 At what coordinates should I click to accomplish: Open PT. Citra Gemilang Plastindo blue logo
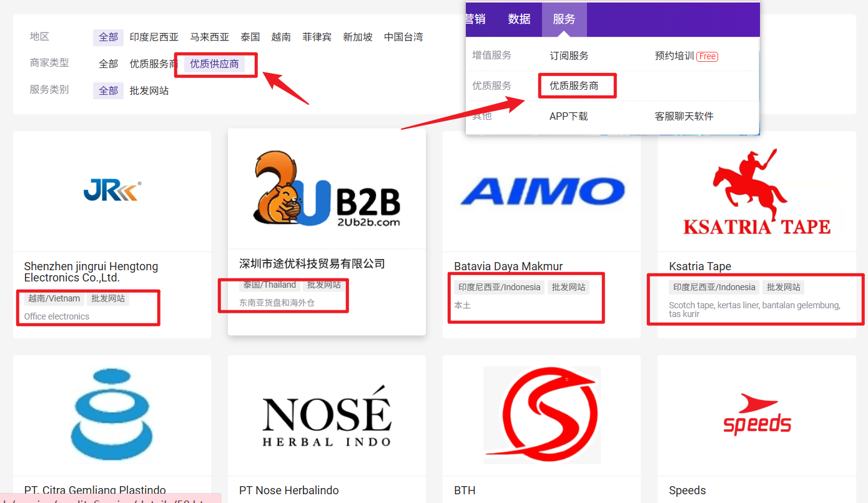coord(112,415)
